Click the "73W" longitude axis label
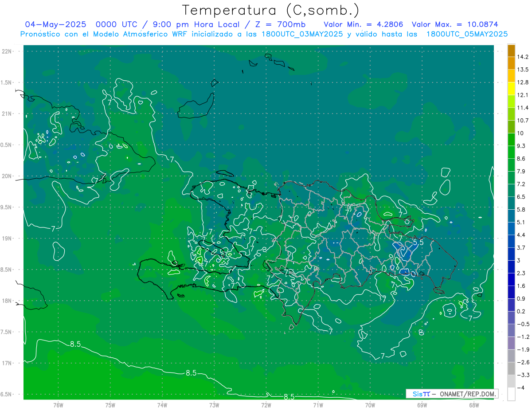This screenshot has width=532, height=411. pyautogui.click(x=214, y=405)
